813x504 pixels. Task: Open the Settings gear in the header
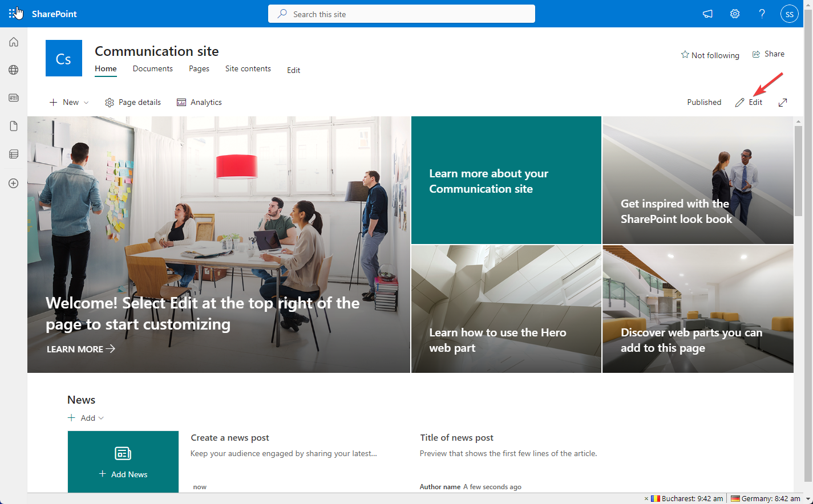pos(735,14)
